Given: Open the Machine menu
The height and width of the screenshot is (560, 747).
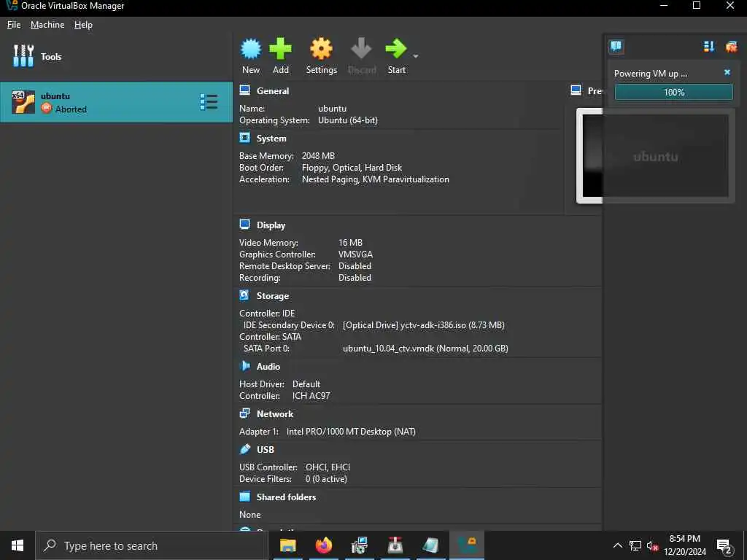Looking at the screenshot, I should (x=47, y=25).
